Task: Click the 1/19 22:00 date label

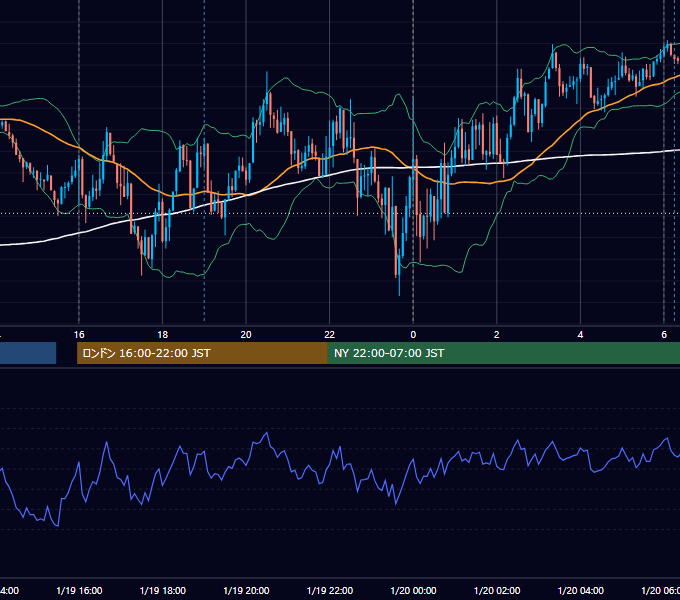Action: pyautogui.click(x=330, y=590)
